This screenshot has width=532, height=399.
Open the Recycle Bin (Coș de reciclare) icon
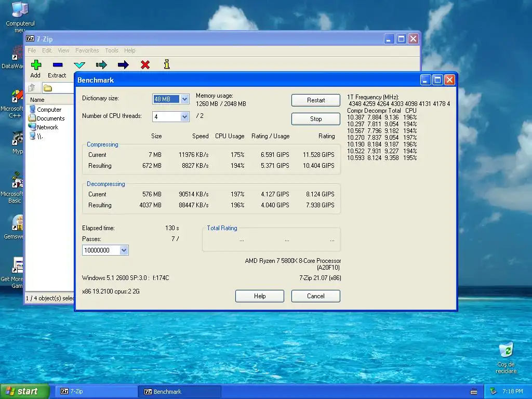click(506, 358)
